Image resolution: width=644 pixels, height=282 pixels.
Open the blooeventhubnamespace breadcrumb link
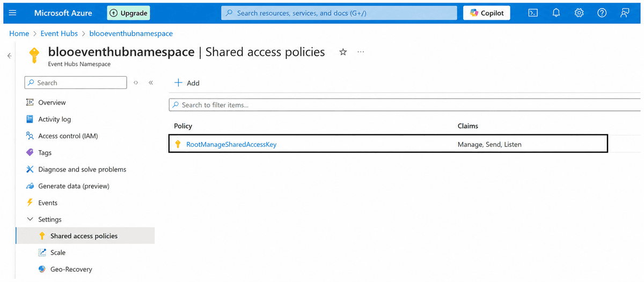pyautogui.click(x=131, y=33)
